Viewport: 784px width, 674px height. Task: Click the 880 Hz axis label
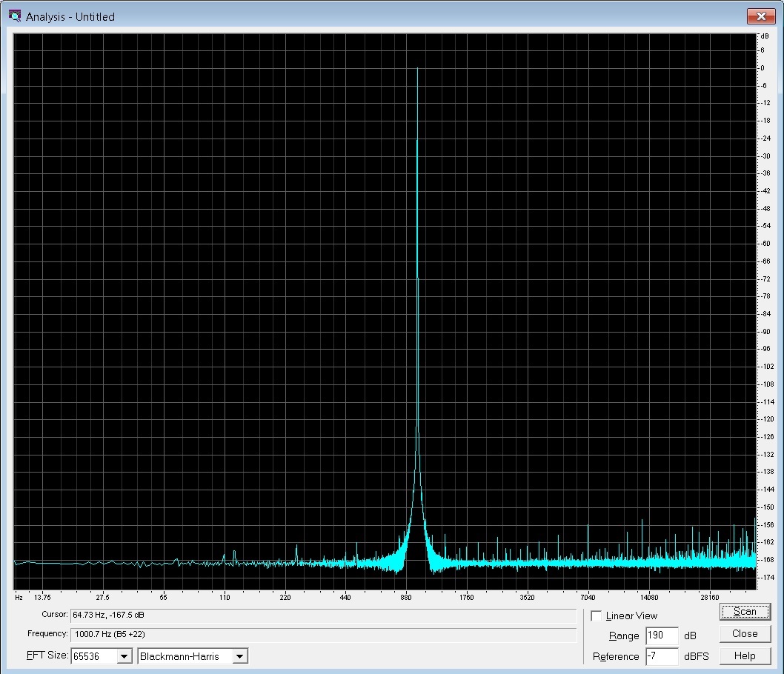(405, 597)
